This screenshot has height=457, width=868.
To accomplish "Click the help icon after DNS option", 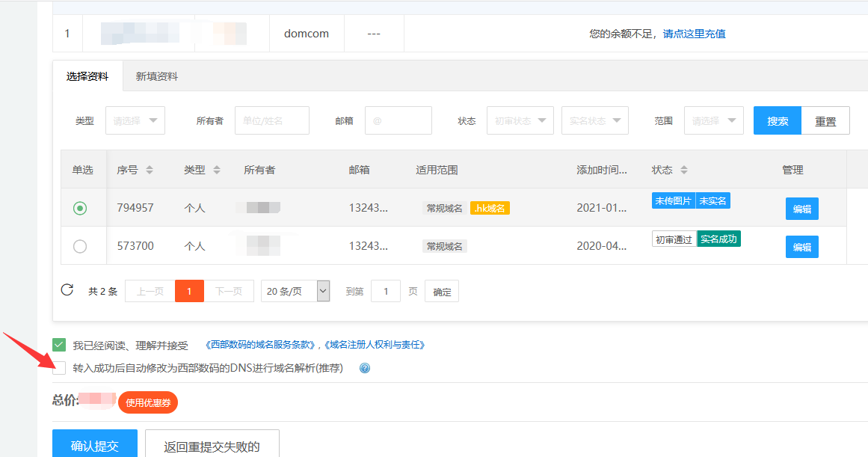I will click(x=365, y=368).
